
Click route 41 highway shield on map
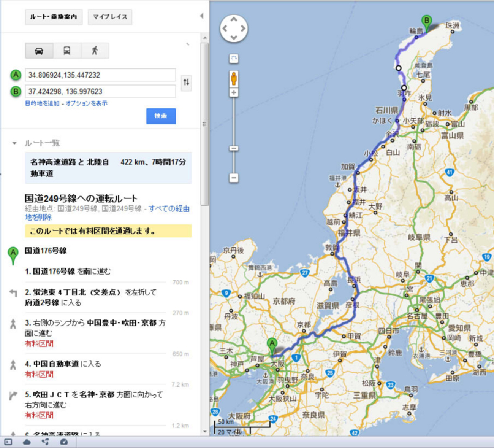450,172
